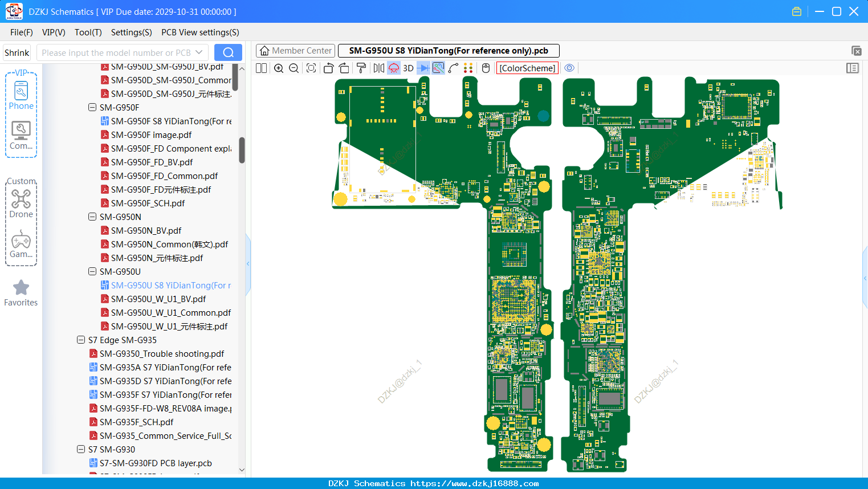The height and width of the screenshot is (489, 868).
Task: Open the Tool(T) menu
Action: click(x=88, y=32)
